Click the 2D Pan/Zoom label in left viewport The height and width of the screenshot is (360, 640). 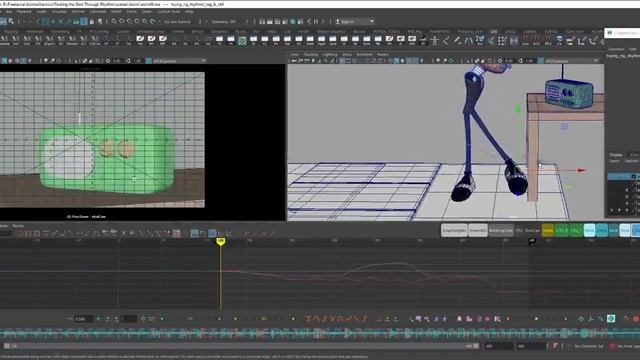pyautogui.click(x=86, y=217)
